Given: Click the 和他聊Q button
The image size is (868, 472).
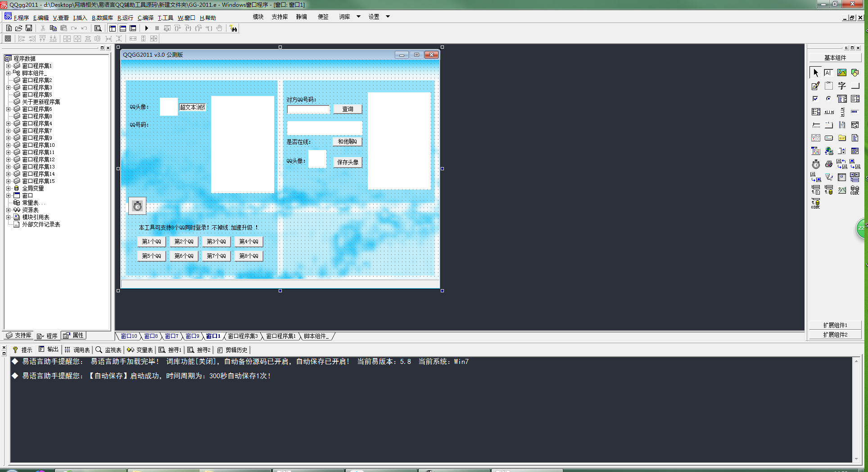Looking at the screenshot, I should (x=348, y=141).
